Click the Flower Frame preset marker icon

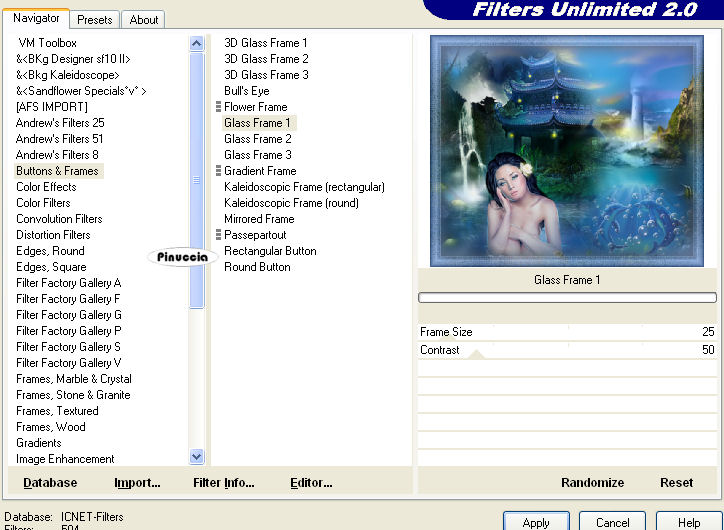coord(218,107)
